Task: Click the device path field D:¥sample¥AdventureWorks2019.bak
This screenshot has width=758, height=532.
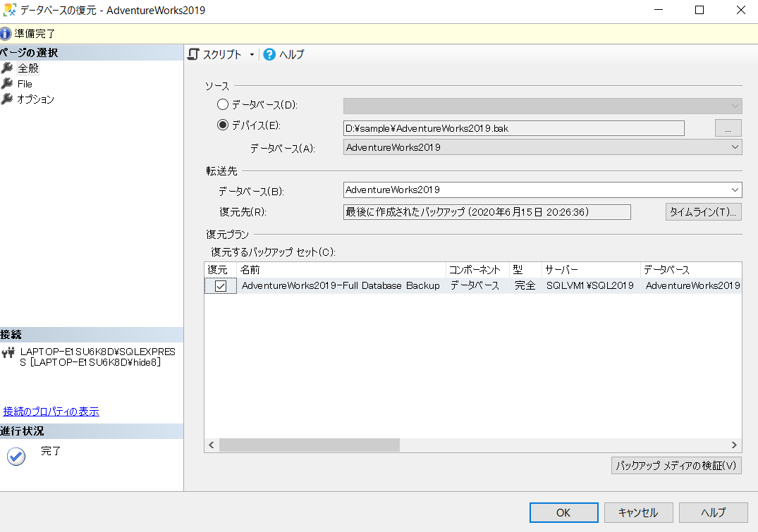Action: [514, 128]
